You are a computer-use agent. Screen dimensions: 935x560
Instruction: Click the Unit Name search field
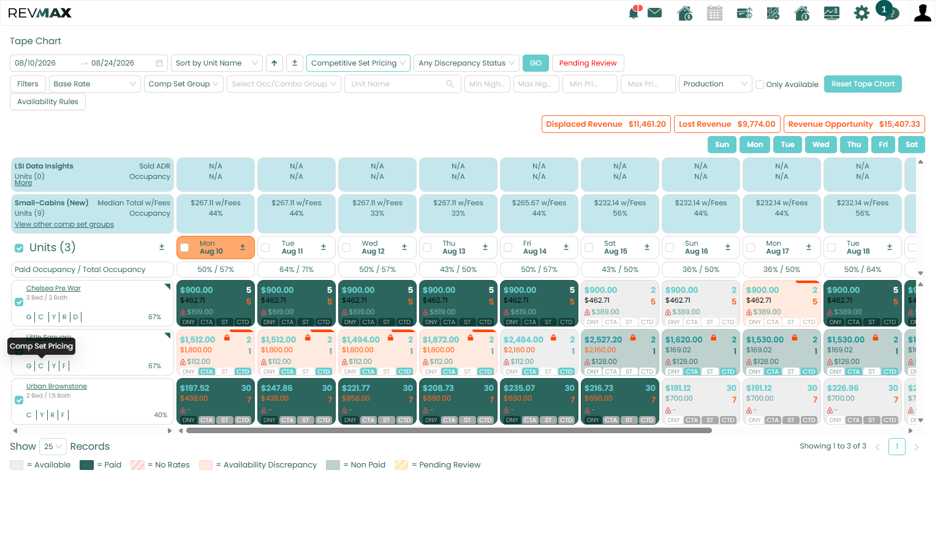pos(403,84)
